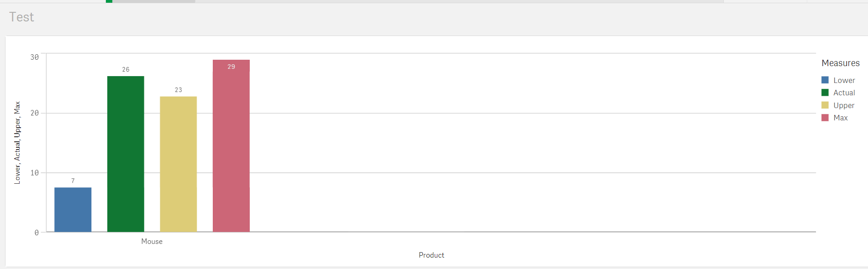
Task: Select the Lower legend label
Action: [x=844, y=80]
